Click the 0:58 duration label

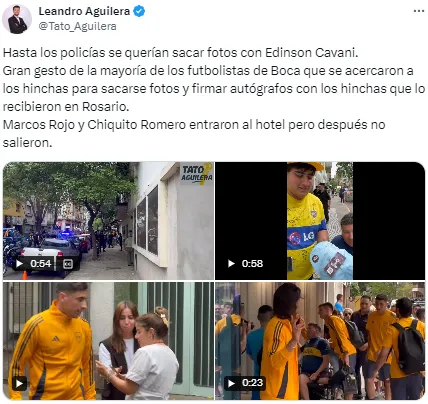pos(252,264)
